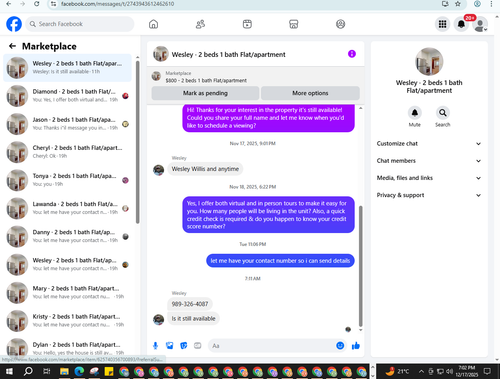The height and width of the screenshot is (379, 500).
Task: Open the Dylan conversation
Action: (x=67, y=347)
